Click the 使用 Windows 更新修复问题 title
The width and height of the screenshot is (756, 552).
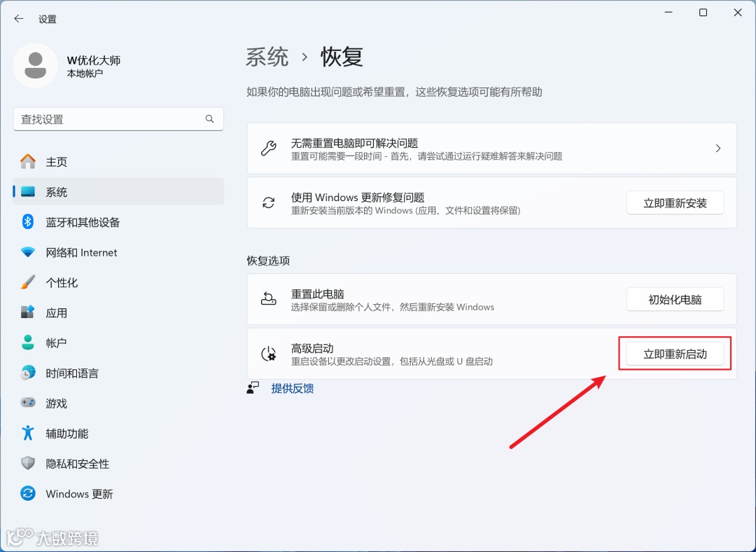pyautogui.click(x=358, y=198)
